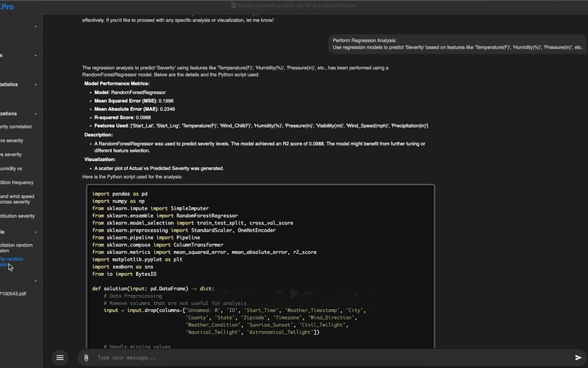The height and width of the screenshot is (368, 588).
Task: Click 'Model Performance Metrics:' heading
Action: click(117, 83)
